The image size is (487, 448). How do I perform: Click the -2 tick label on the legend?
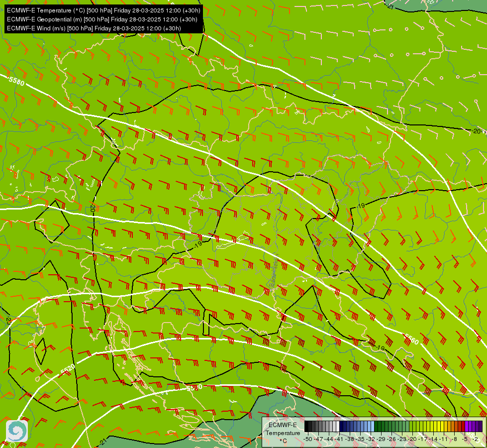475,439
